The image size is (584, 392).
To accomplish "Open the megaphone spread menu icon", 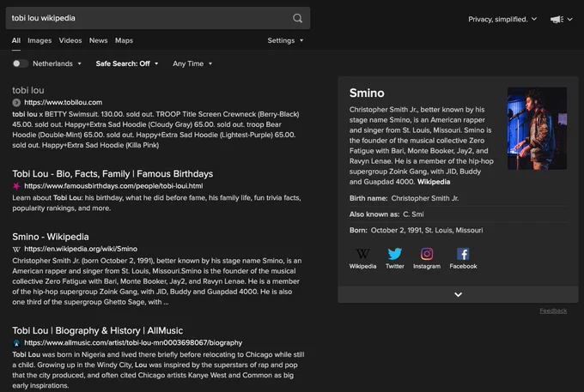I will (x=561, y=19).
